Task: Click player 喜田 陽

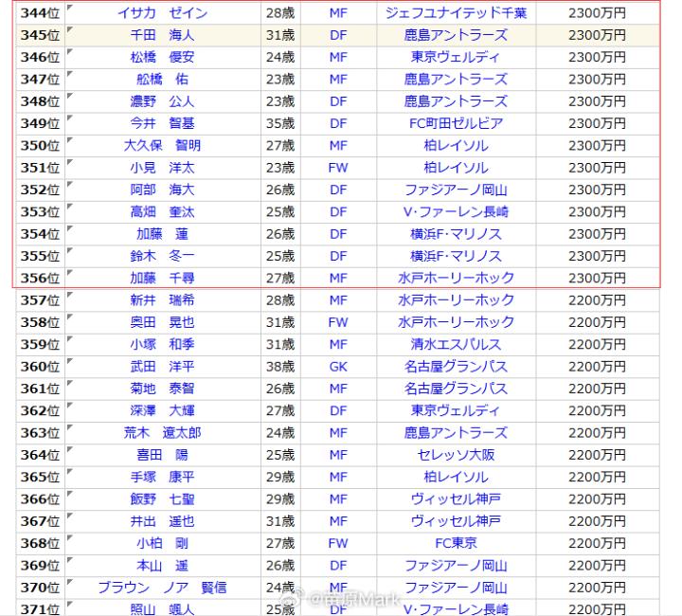Action: coord(162,455)
